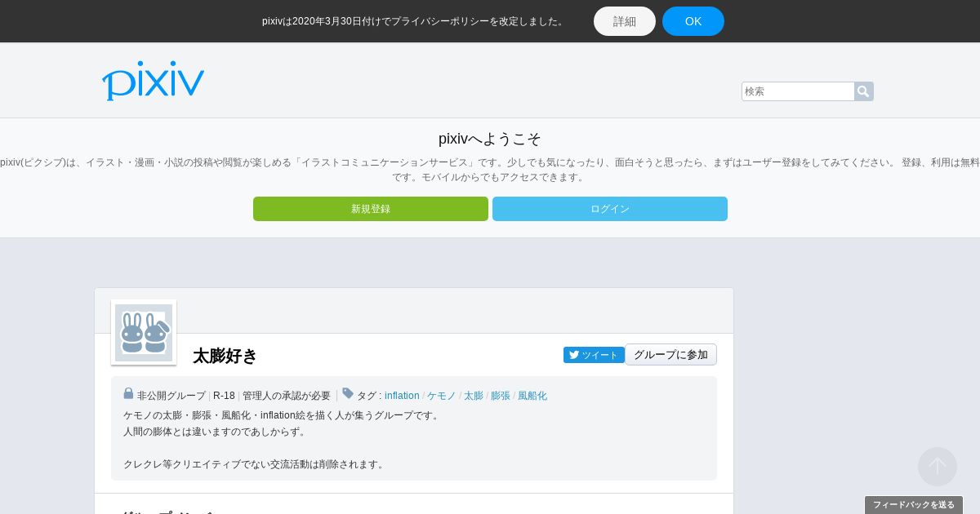Open the 膨張 tag link
Image resolution: width=980 pixels, height=514 pixels.
(x=501, y=396)
